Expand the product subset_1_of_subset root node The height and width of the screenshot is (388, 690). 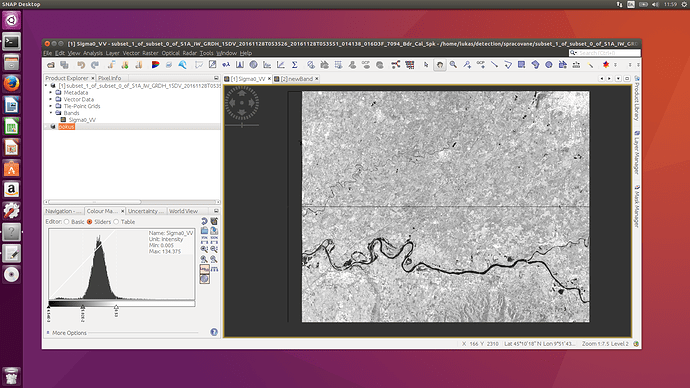(x=47, y=86)
